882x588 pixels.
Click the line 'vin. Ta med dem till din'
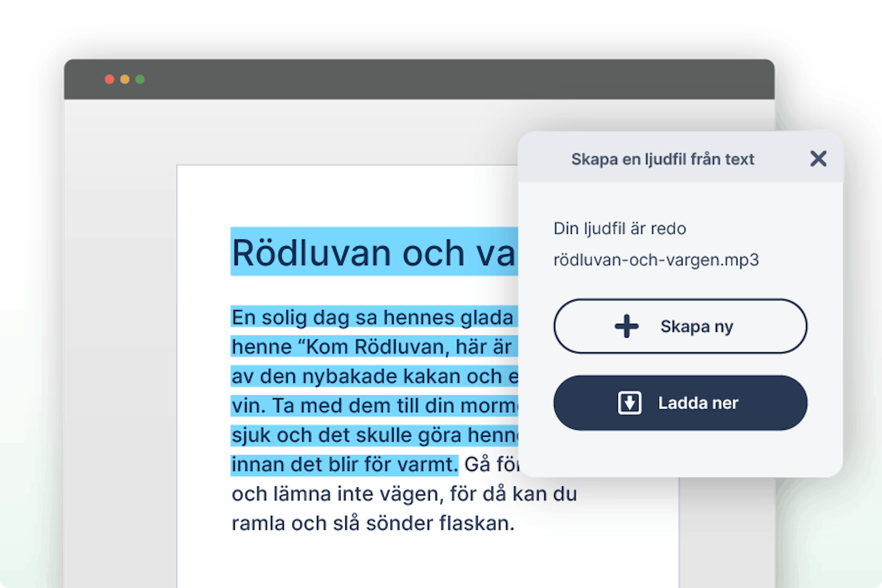tap(374, 406)
